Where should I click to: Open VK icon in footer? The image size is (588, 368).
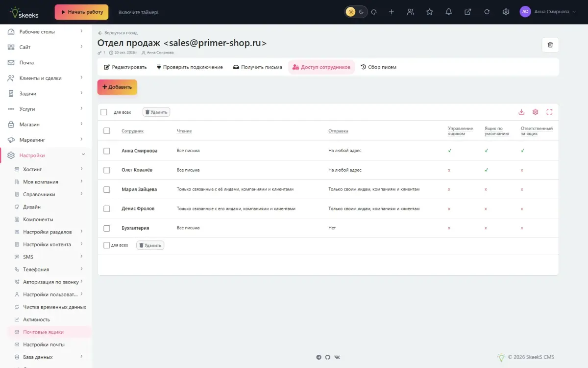coord(337,357)
